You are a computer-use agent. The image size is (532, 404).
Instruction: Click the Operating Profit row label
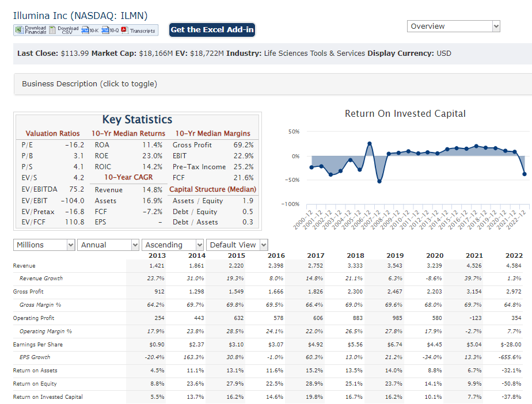tap(33, 318)
